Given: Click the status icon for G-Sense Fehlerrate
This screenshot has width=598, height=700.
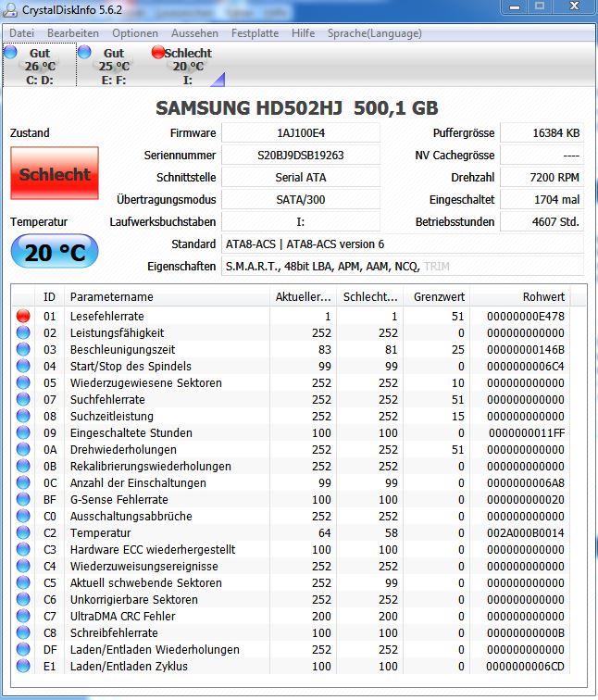Looking at the screenshot, I should point(23,500).
